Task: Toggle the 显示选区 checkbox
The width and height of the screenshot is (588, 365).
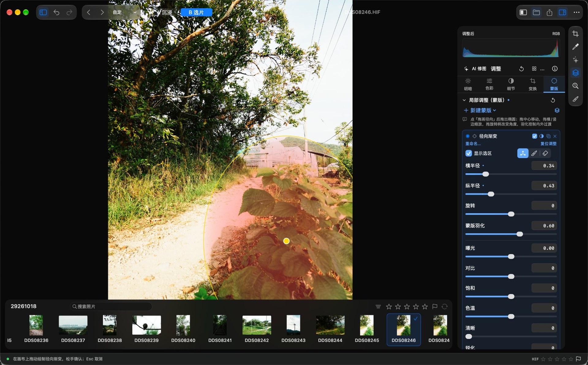Action: click(x=469, y=153)
